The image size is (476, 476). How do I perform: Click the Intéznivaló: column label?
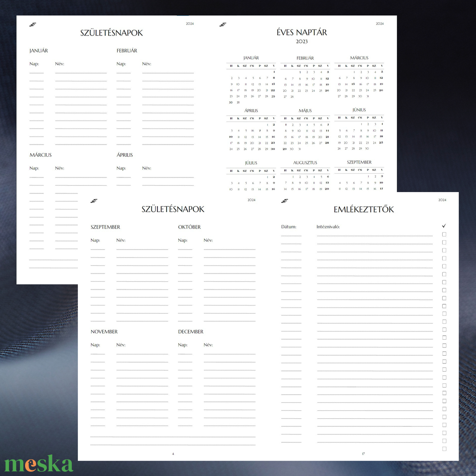click(x=328, y=227)
